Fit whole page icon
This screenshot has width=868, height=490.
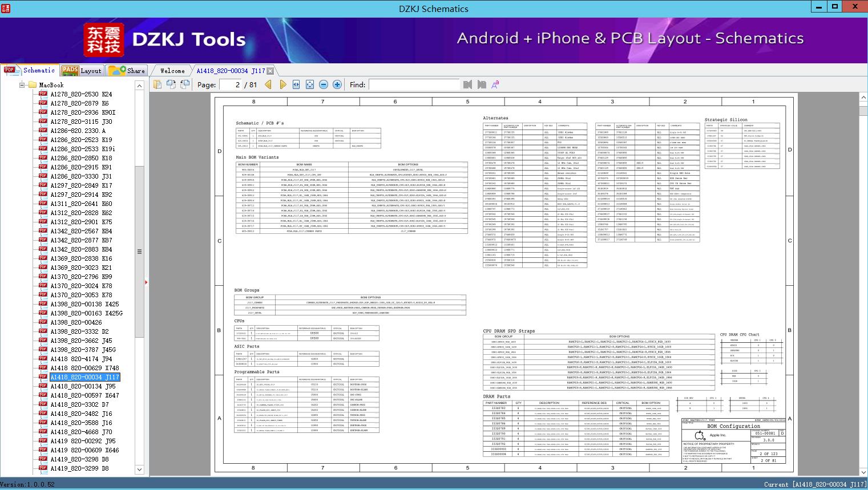tap(310, 84)
